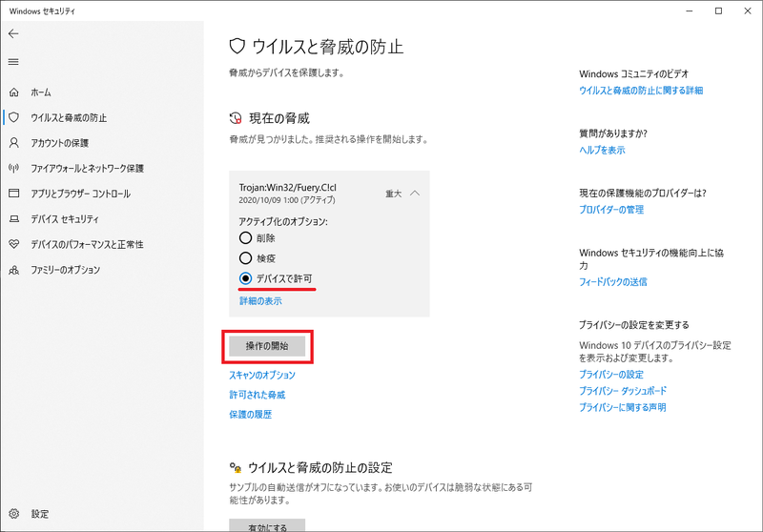Open the プライバシーに関する声明 link
The image size is (763, 532).
click(623, 407)
